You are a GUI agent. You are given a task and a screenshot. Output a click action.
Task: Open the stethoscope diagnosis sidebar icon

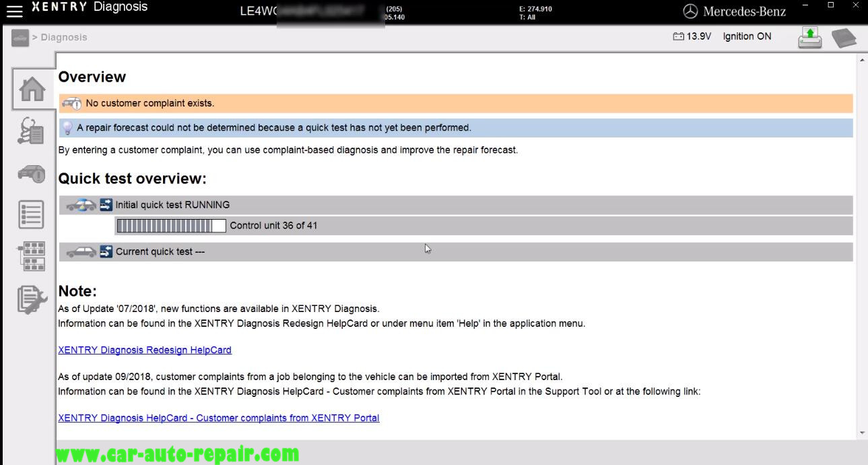pos(32,131)
